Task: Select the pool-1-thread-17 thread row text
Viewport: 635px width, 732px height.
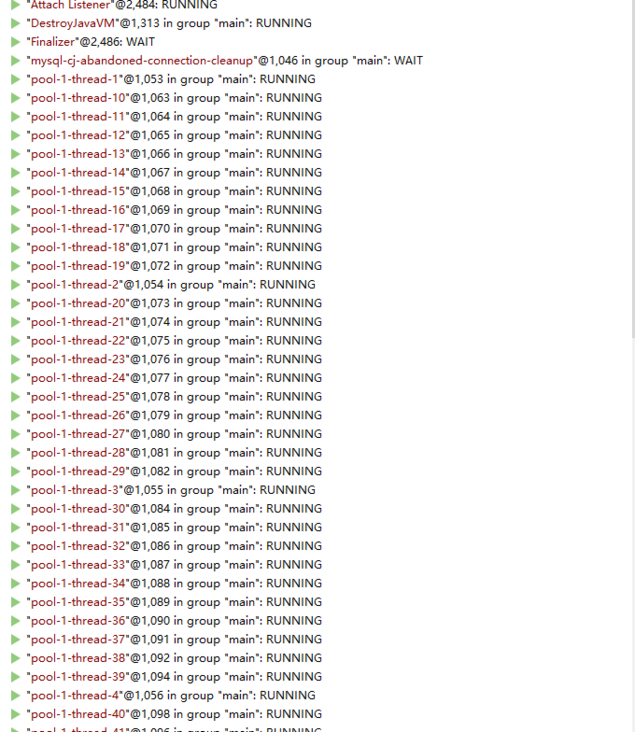Action: pos(175,229)
